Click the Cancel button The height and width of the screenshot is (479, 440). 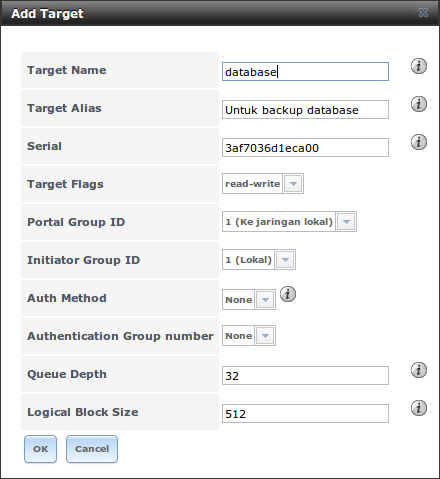click(x=92, y=449)
